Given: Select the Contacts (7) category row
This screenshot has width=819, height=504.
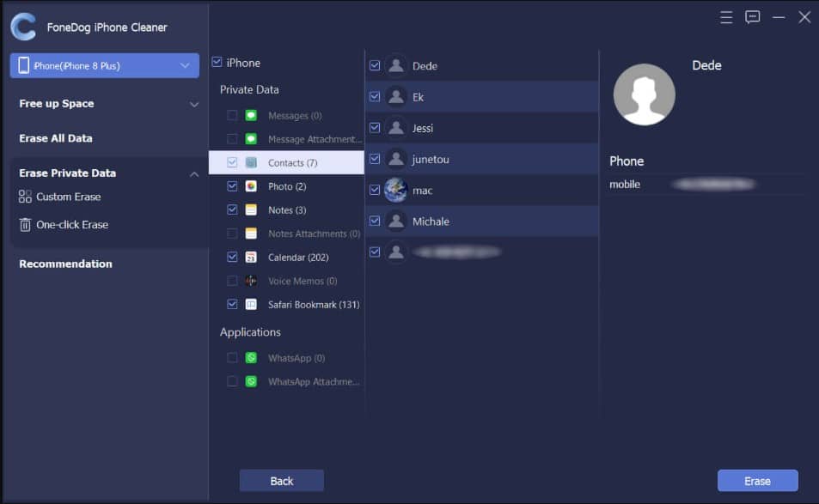Looking at the screenshot, I should point(286,163).
